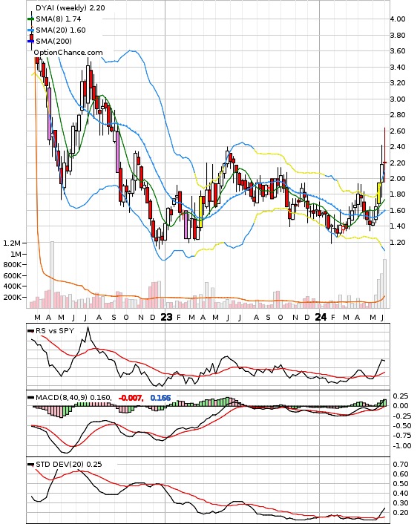Click the light-blue SMA(20) legend marker

(x=30, y=30)
